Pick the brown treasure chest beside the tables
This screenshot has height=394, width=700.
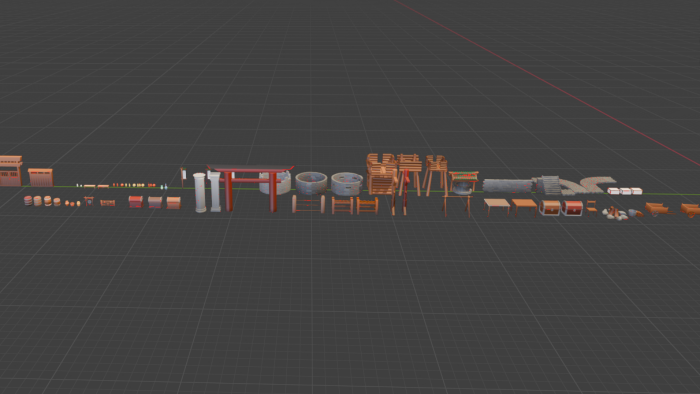550,207
